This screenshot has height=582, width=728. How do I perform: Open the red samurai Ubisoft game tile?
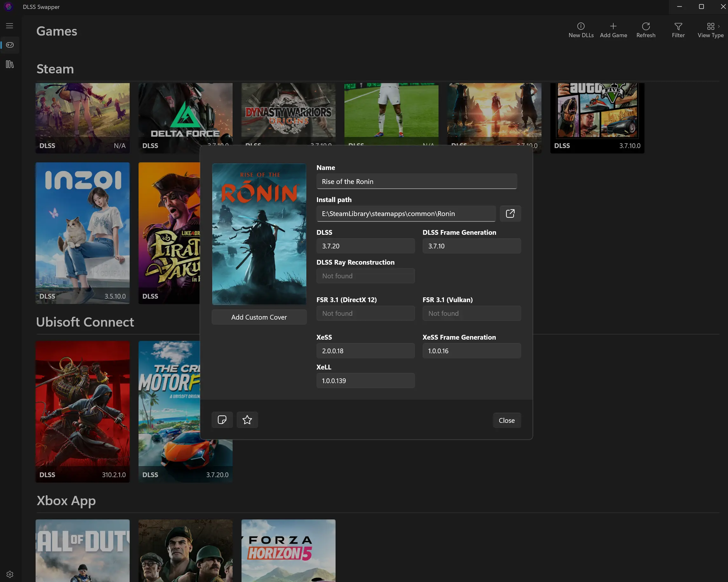82,411
